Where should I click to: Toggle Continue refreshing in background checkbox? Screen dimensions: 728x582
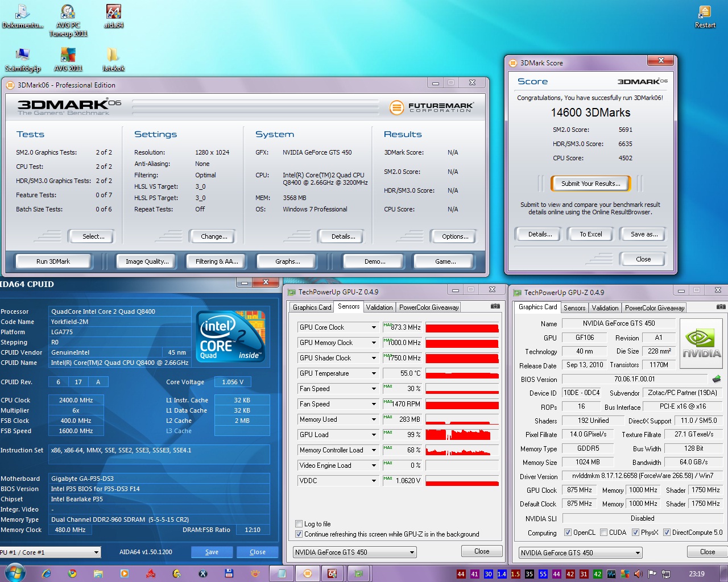click(299, 534)
